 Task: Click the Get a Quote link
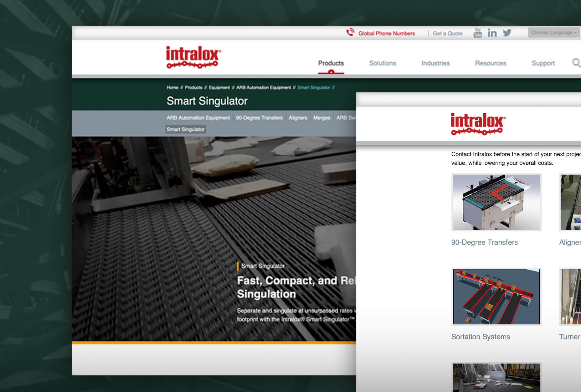click(447, 34)
